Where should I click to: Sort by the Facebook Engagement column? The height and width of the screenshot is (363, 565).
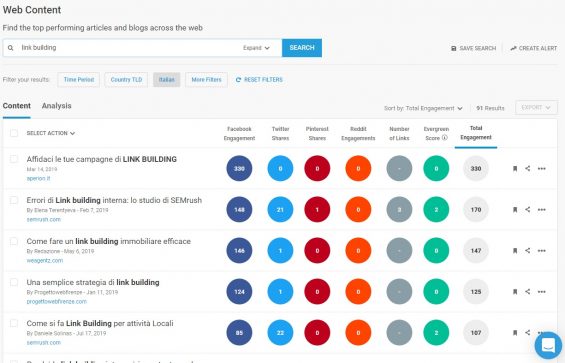[239, 133]
